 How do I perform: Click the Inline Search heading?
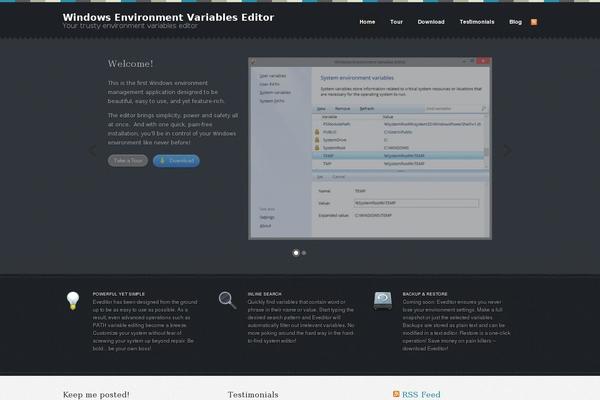click(264, 294)
